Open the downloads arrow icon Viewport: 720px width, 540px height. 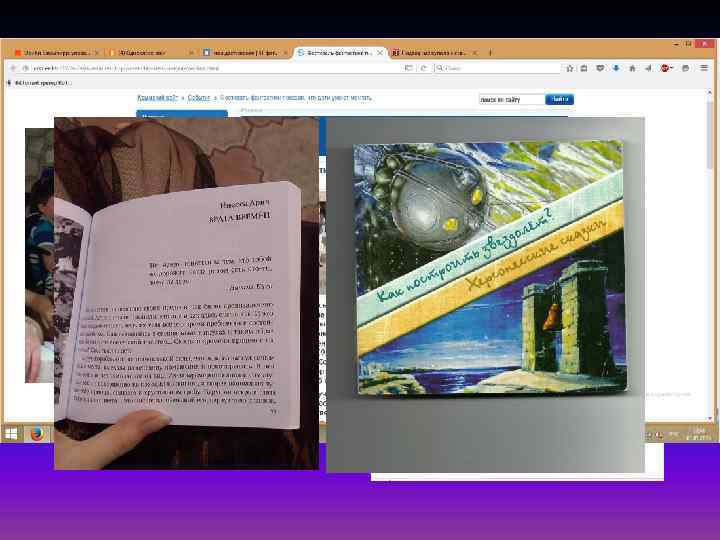pyautogui.click(x=616, y=68)
